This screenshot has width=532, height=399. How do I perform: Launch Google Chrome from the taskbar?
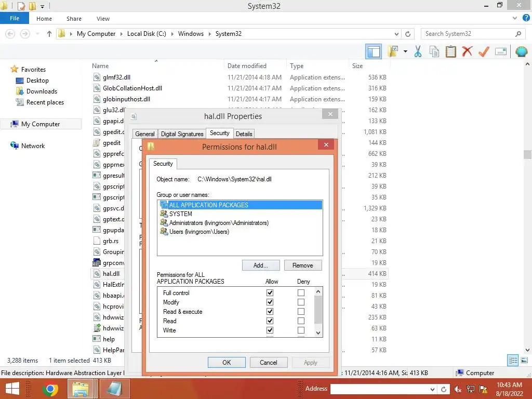[50, 389]
